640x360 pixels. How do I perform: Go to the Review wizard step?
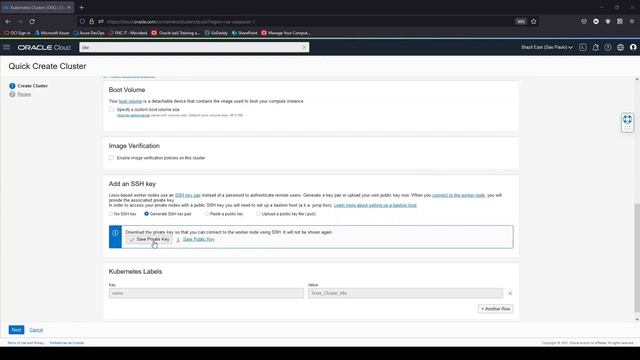click(x=24, y=94)
